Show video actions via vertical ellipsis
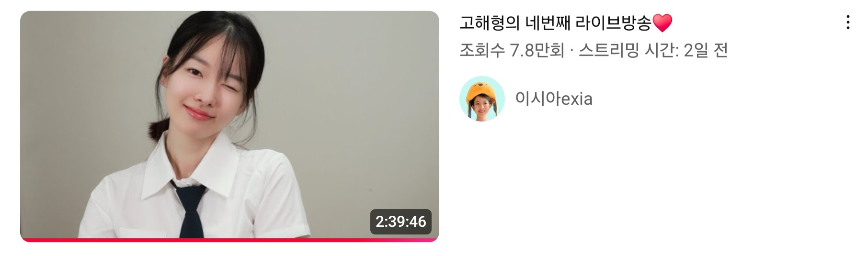The height and width of the screenshot is (256, 868). 848,22
